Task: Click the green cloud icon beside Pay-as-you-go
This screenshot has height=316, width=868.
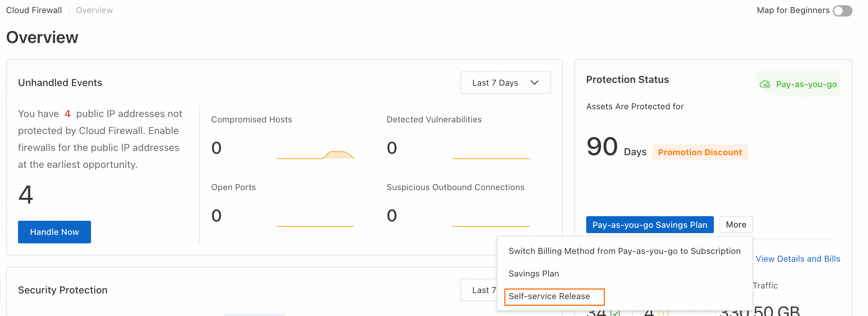Action: (x=765, y=84)
